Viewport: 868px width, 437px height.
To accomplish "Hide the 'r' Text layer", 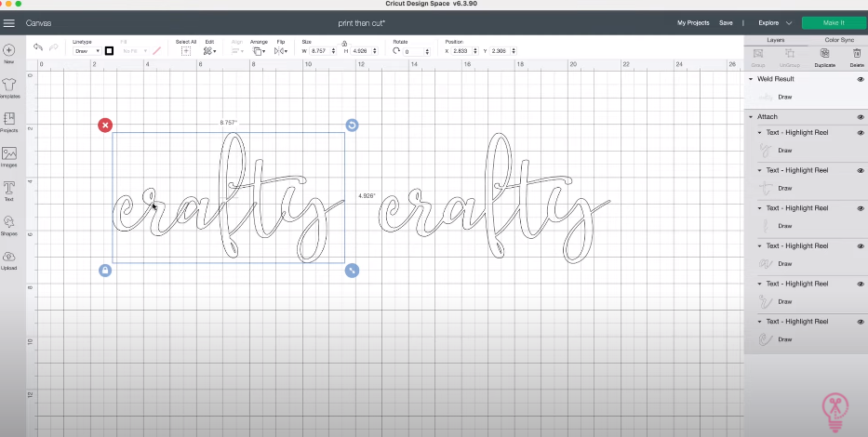I will pyautogui.click(x=861, y=284).
